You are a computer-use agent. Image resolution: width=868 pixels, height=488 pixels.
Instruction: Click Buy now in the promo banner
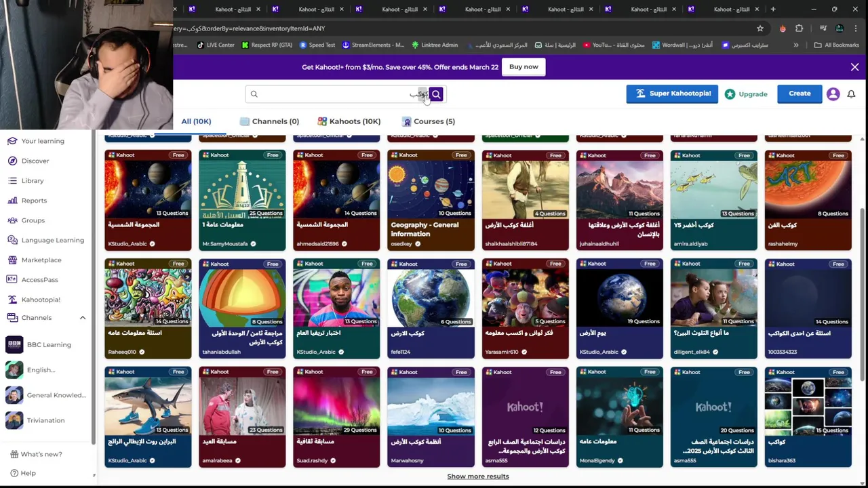click(524, 66)
